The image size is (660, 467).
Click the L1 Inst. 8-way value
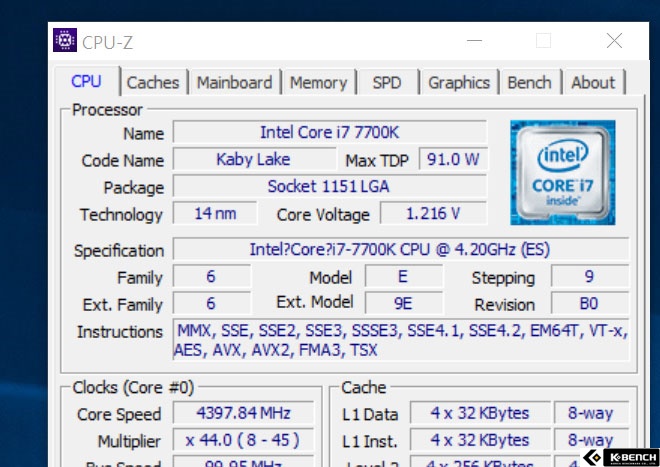tap(591, 440)
